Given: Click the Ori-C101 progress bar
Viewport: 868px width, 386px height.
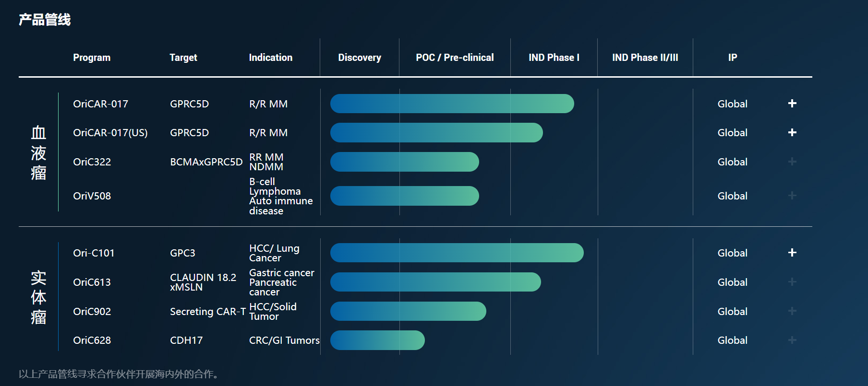Looking at the screenshot, I should pyautogui.click(x=457, y=253).
